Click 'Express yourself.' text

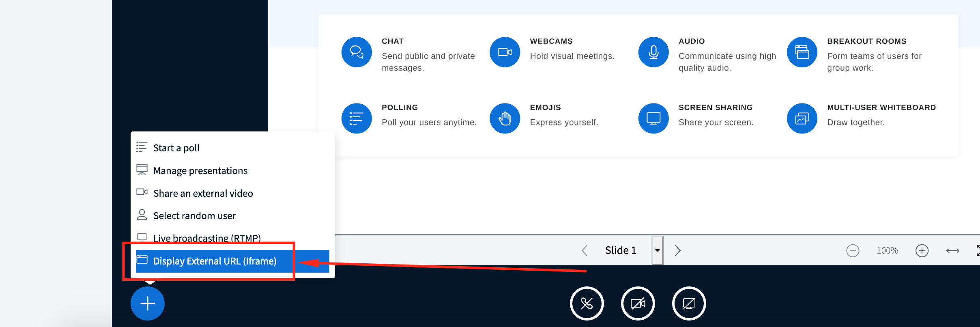coord(564,122)
